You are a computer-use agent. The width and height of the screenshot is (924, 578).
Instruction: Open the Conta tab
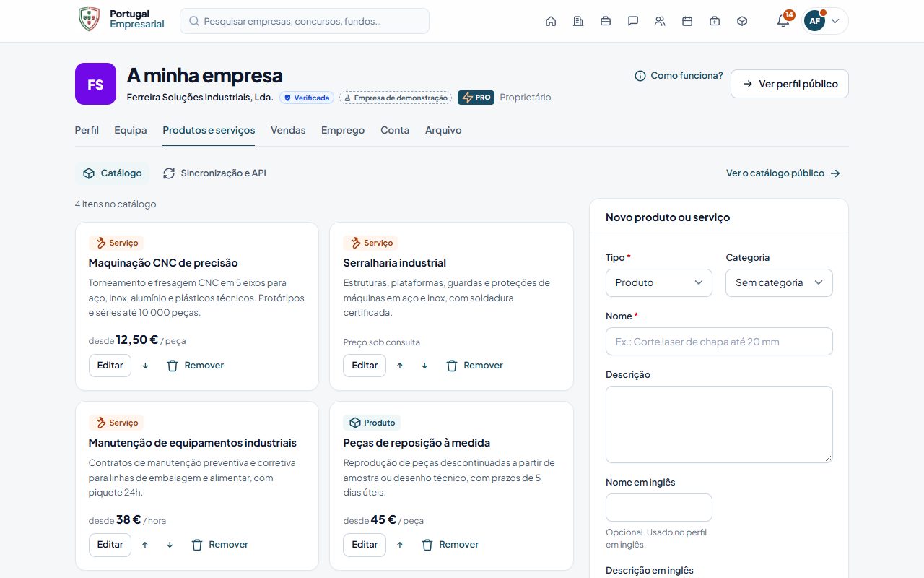click(395, 130)
